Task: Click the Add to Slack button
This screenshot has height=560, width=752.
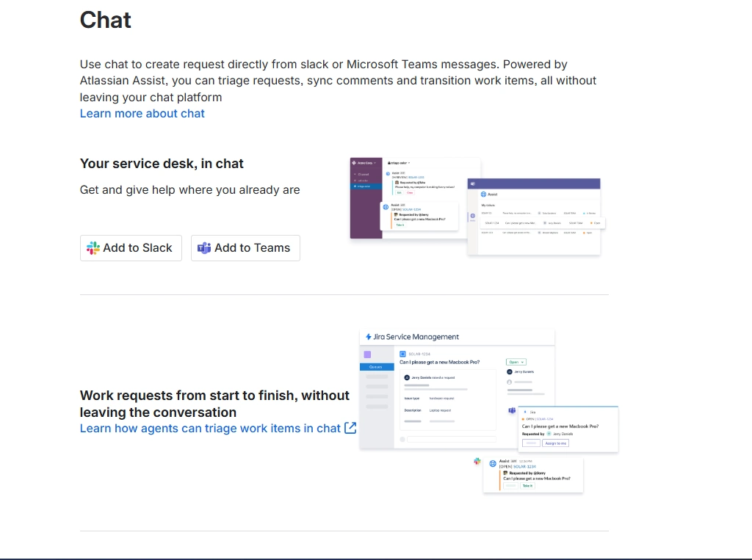Action: [131, 248]
